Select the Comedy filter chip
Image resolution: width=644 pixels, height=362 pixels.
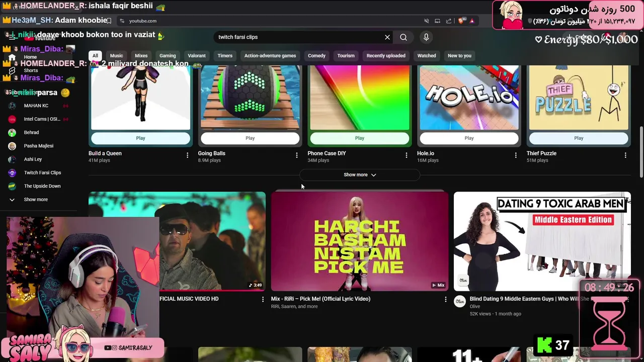316,56
